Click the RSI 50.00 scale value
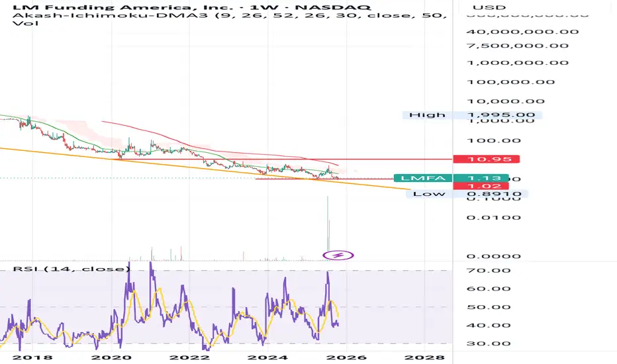The height and width of the screenshot is (364, 617). click(x=489, y=307)
